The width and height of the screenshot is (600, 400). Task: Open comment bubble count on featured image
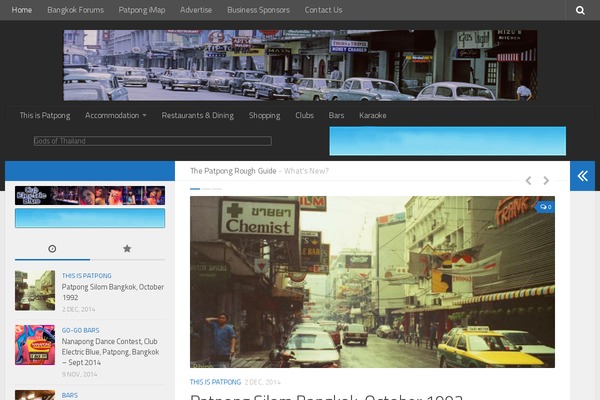pos(546,207)
